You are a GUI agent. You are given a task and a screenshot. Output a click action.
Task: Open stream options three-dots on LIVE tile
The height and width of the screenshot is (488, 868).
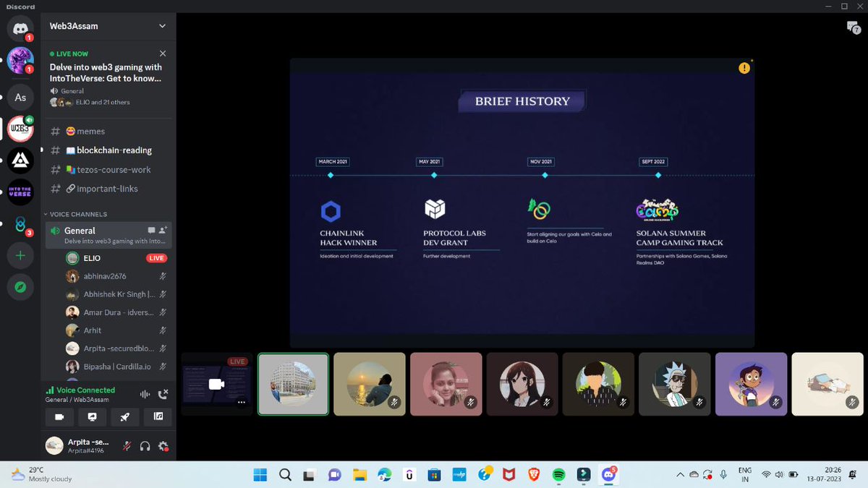[242, 402]
